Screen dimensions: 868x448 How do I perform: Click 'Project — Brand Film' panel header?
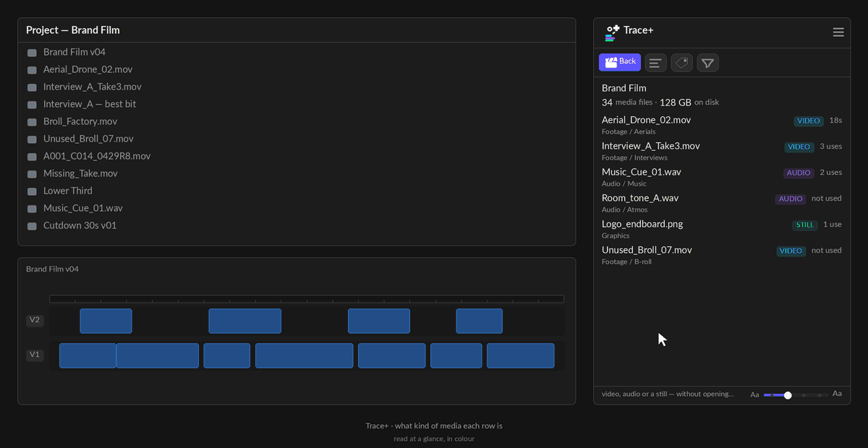73,30
